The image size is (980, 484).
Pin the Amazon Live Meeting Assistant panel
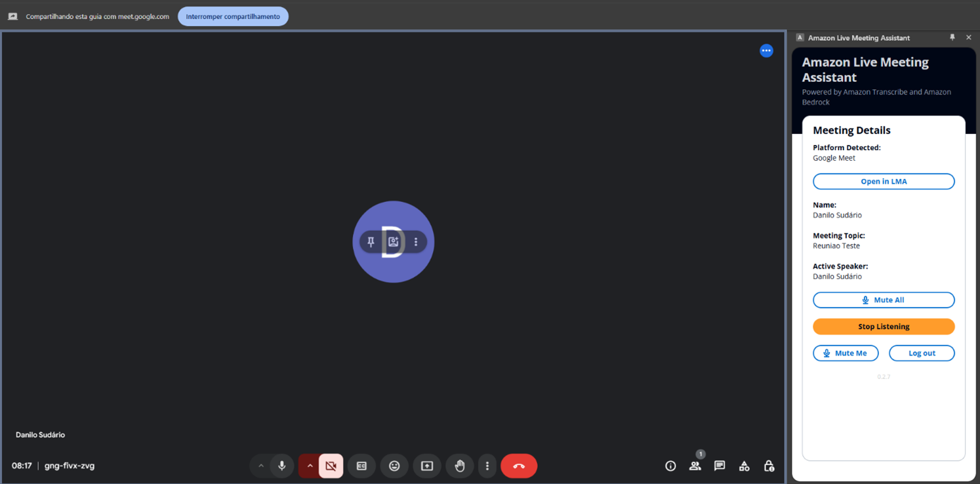click(952, 37)
